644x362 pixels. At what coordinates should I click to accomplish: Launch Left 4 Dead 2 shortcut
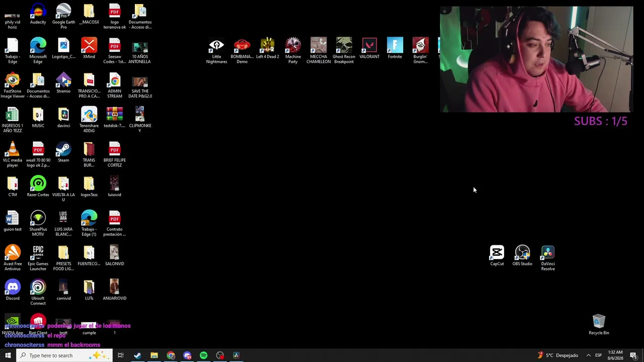267,49
